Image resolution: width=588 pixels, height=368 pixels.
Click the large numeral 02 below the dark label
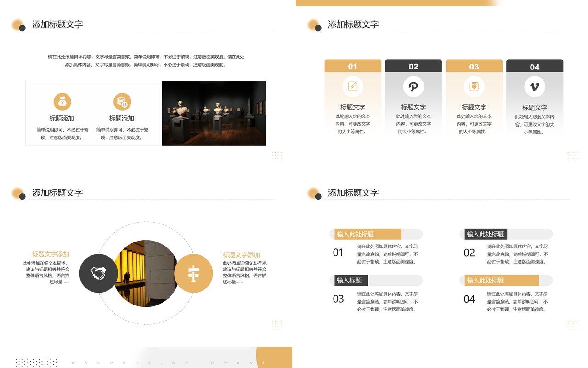469,253
